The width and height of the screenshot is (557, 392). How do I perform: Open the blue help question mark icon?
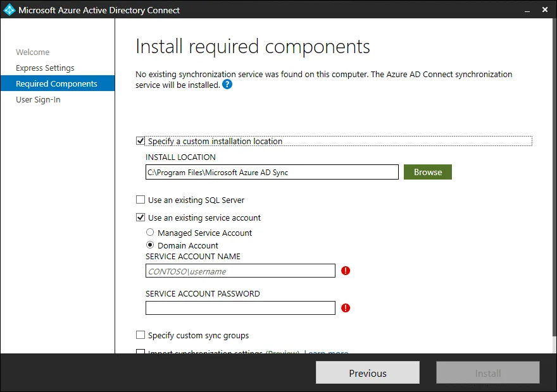pos(227,85)
